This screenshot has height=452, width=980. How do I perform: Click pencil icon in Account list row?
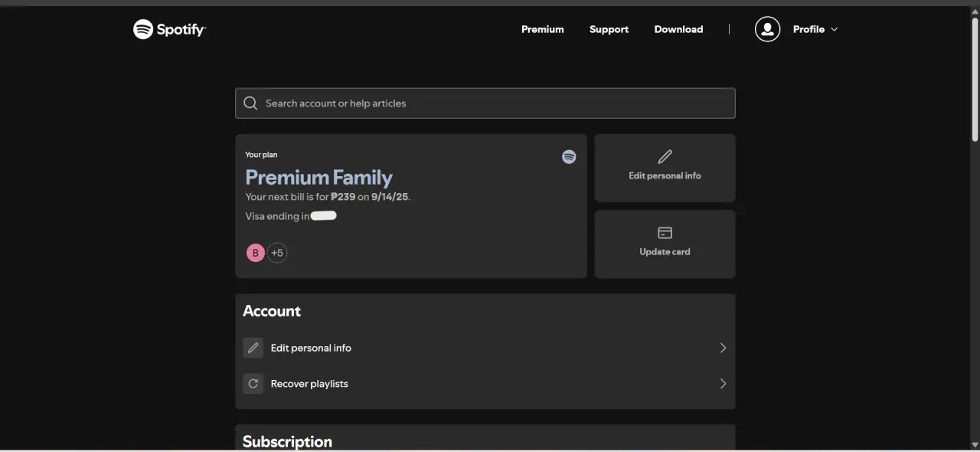click(x=253, y=348)
